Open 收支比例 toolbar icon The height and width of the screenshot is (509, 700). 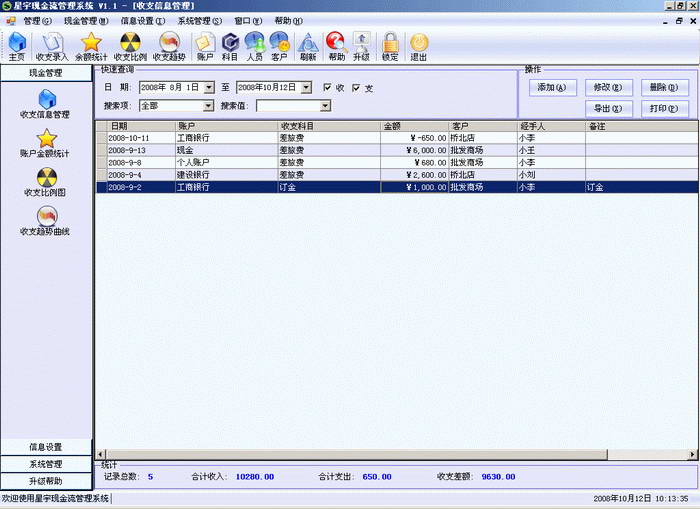130,46
